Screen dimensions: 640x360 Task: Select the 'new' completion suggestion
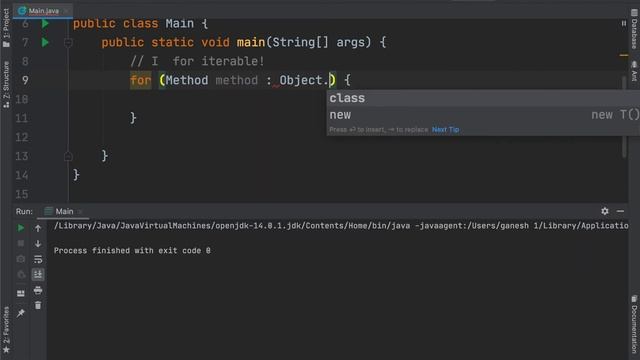click(x=483, y=115)
